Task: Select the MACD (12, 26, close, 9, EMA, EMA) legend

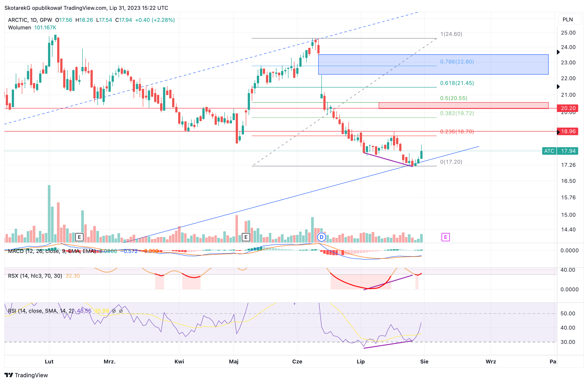Action: point(52,251)
